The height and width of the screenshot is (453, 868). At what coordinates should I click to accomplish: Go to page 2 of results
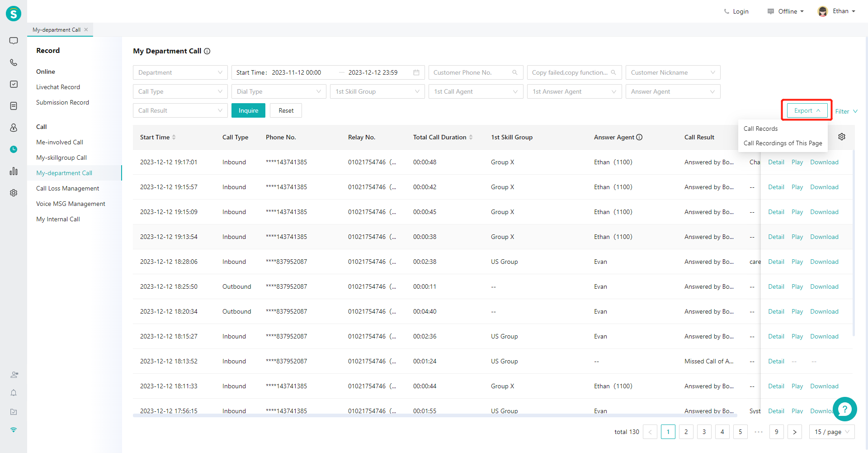point(686,432)
